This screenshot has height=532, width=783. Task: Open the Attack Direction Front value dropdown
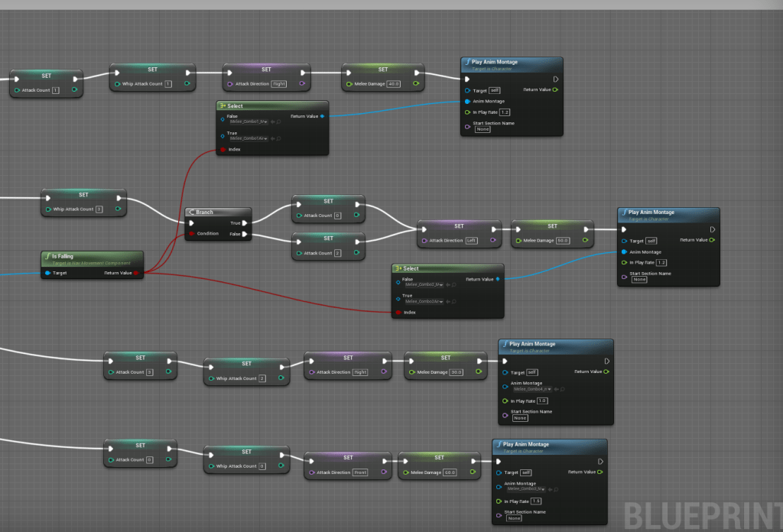(359, 472)
